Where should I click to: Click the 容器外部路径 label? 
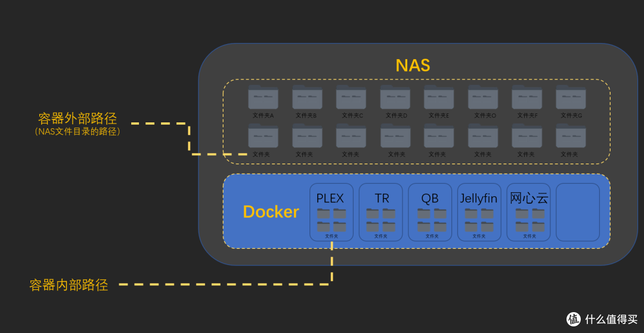77,118
